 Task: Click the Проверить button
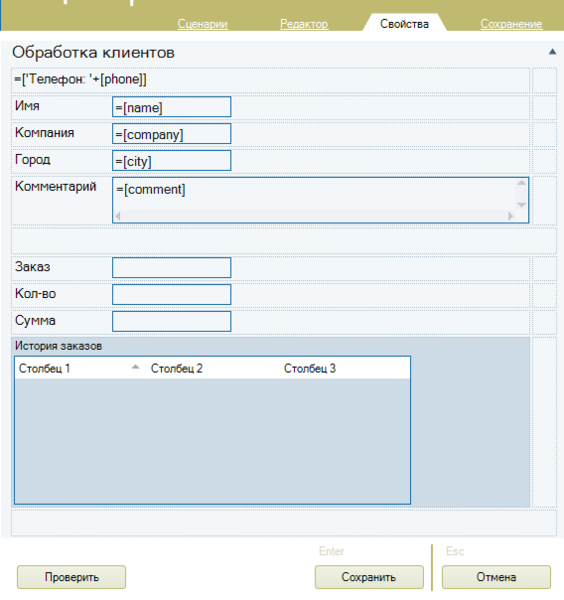tap(72, 577)
